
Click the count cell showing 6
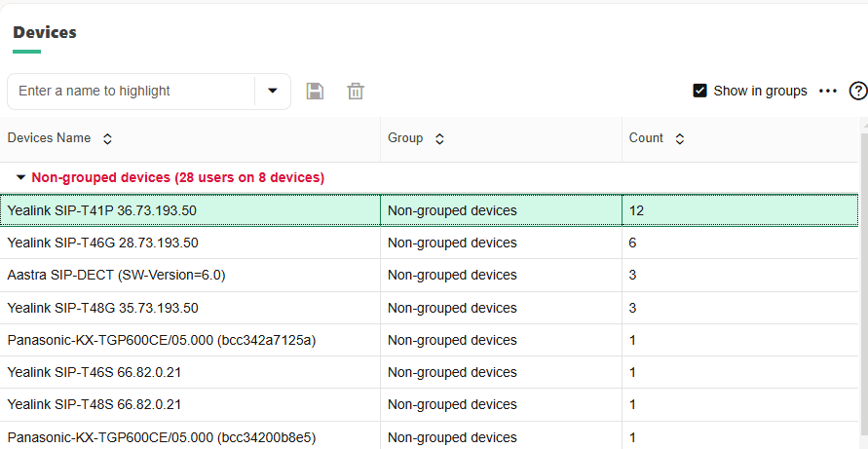coord(740,243)
